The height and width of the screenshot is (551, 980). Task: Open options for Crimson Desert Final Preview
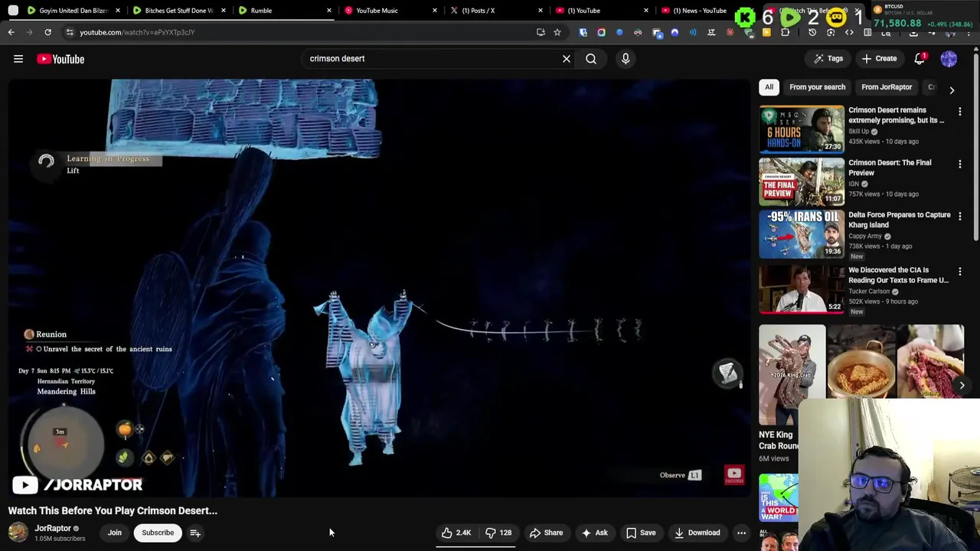pyautogui.click(x=959, y=164)
